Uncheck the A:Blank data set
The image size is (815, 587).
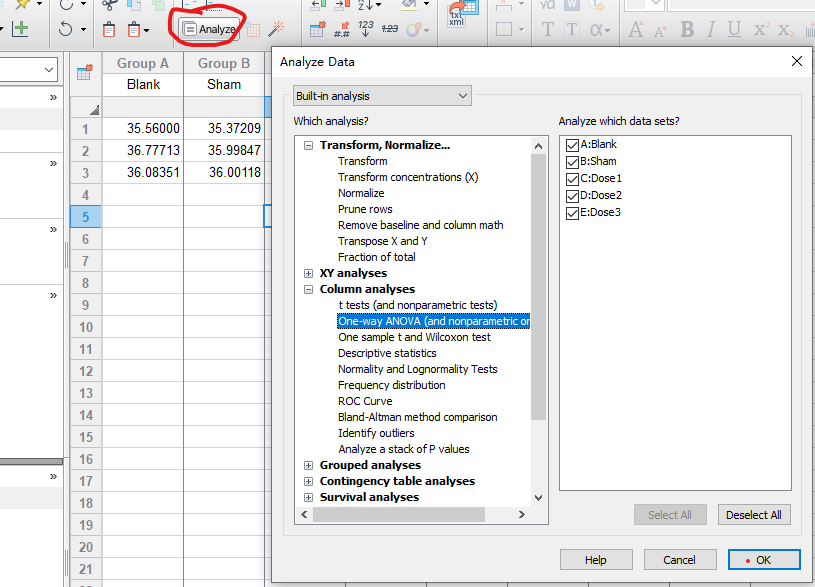[572, 145]
